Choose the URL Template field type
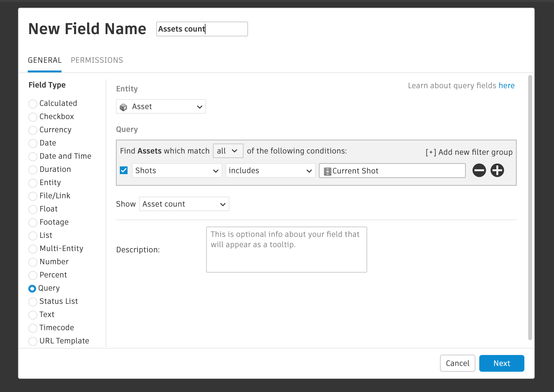Screen dimensions: 554x392 click(x=33, y=341)
